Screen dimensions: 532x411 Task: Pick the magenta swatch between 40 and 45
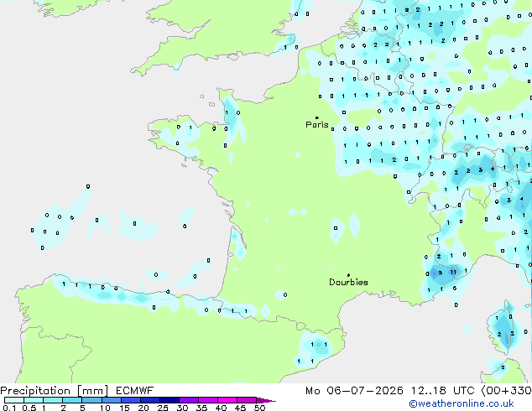pos(227,400)
